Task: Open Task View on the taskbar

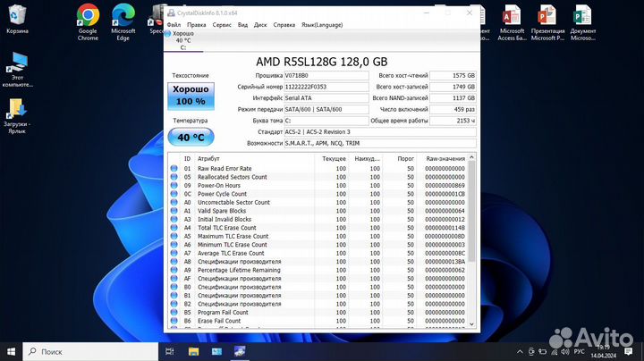Action: (x=169, y=351)
